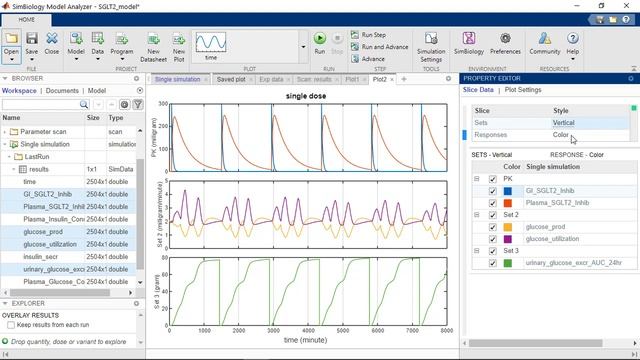
Task: Collapse the results node
Action: (13, 169)
